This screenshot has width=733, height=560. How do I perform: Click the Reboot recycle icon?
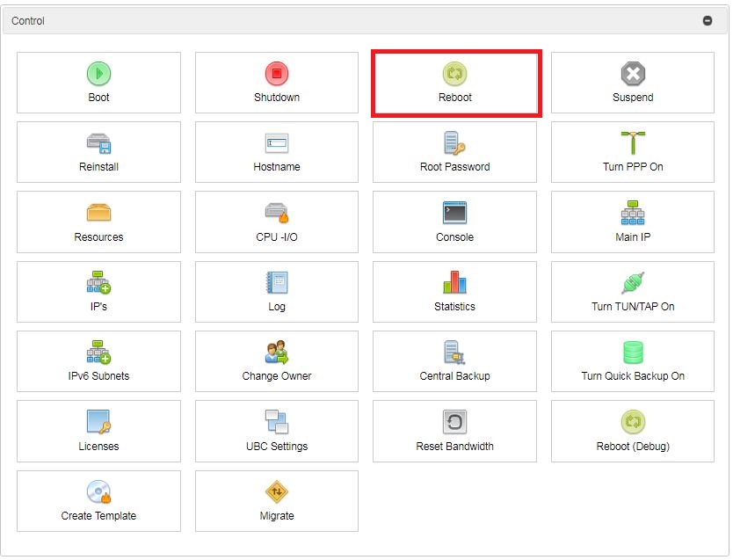[x=455, y=73]
